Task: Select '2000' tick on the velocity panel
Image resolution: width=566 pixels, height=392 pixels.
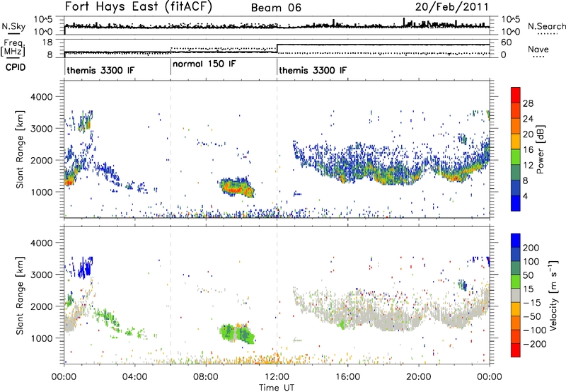Action: click(42, 306)
